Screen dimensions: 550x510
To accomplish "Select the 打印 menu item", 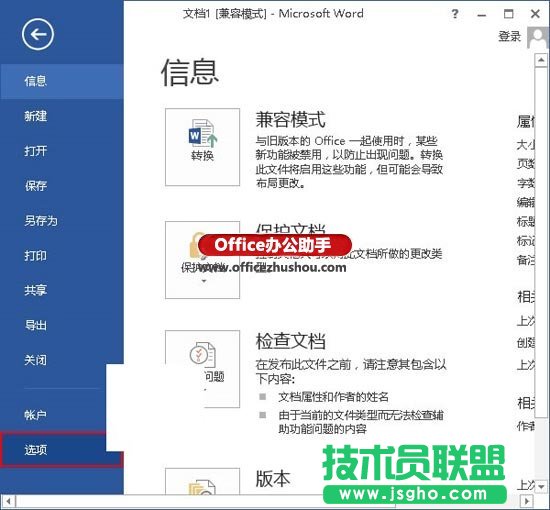I will pyautogui.click(x=62, y=255).
